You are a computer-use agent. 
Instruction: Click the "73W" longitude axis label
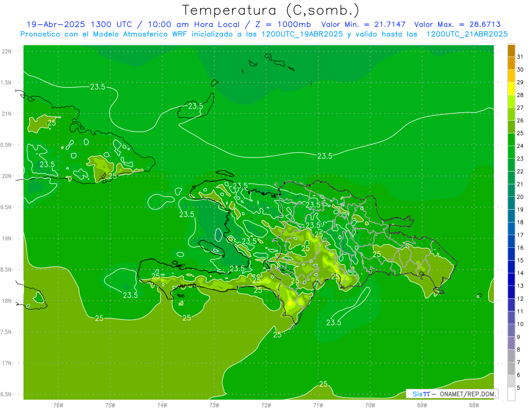pyautogui.click(x=214, y=405)
